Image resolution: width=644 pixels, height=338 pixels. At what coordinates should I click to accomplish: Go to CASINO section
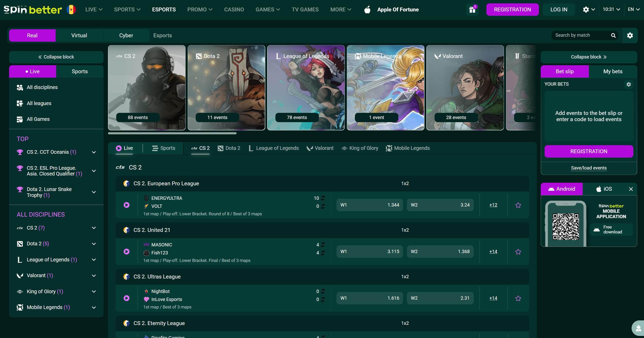pyautogui.click(x=234, y=10)
